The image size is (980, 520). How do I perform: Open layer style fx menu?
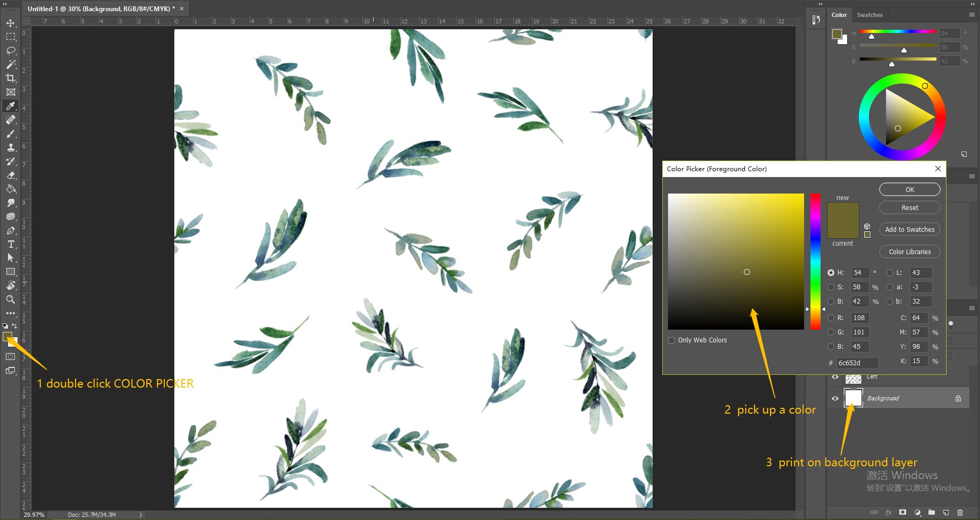[889, 513]
